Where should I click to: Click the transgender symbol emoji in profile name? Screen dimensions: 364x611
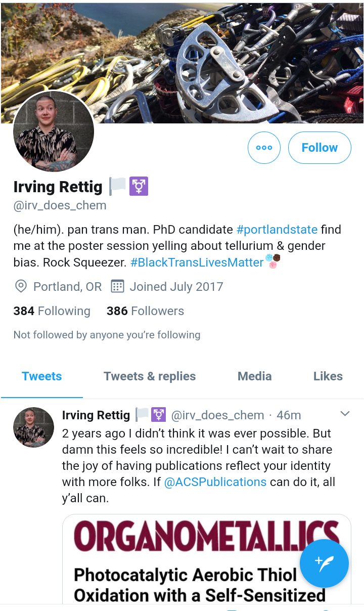139,187
